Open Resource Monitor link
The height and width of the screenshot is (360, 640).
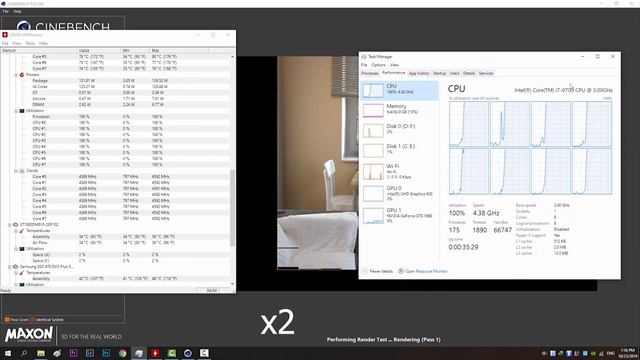[426, 271]
